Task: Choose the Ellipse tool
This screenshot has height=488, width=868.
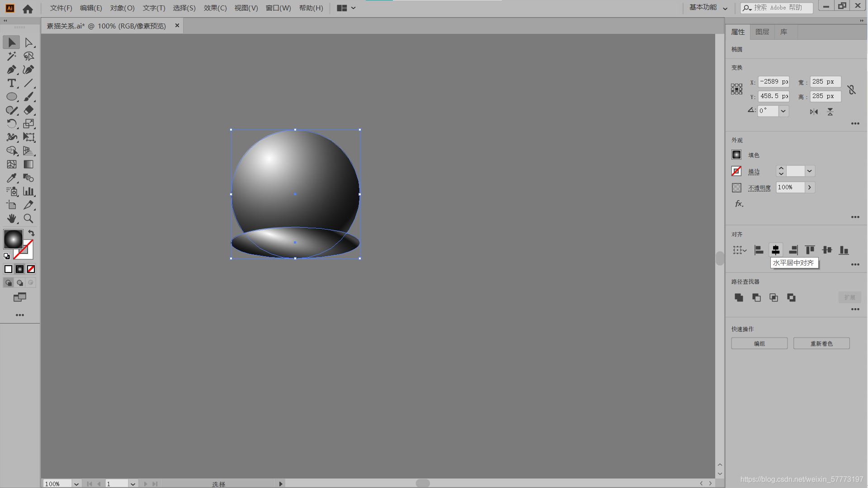Action: (11, 97)
